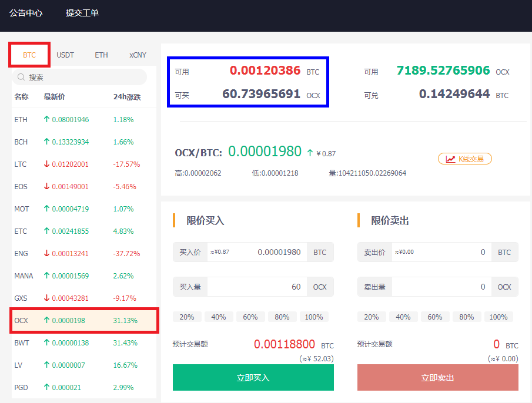Viewport: 532px width, 403px height.
Task: Click the 搜索 coin search field
Action: [79, 78]
